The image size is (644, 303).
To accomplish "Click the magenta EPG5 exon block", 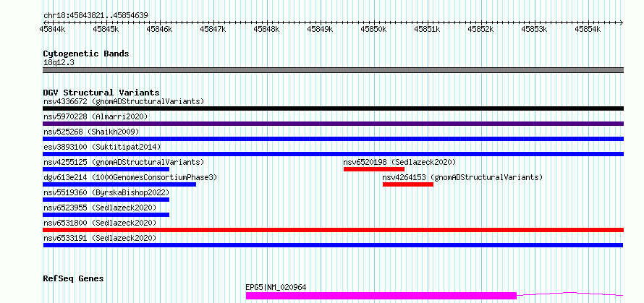I will click(x=381, y=296).
